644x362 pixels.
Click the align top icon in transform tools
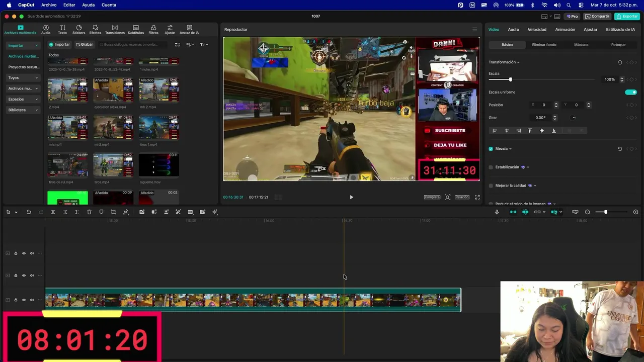(530, 131)
